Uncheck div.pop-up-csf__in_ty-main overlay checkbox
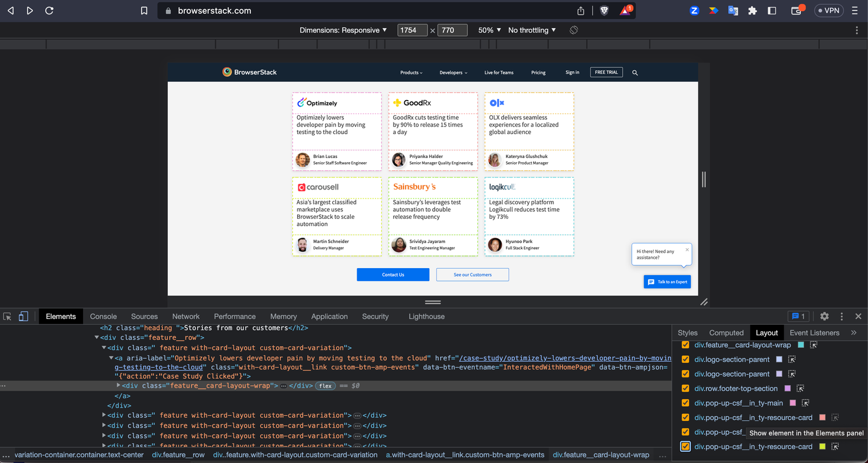Viewport: 868px width, 463px height. (686, 403)
